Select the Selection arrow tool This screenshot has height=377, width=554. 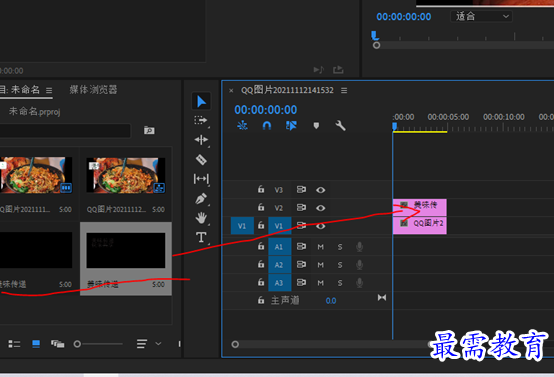click(201, 101)
